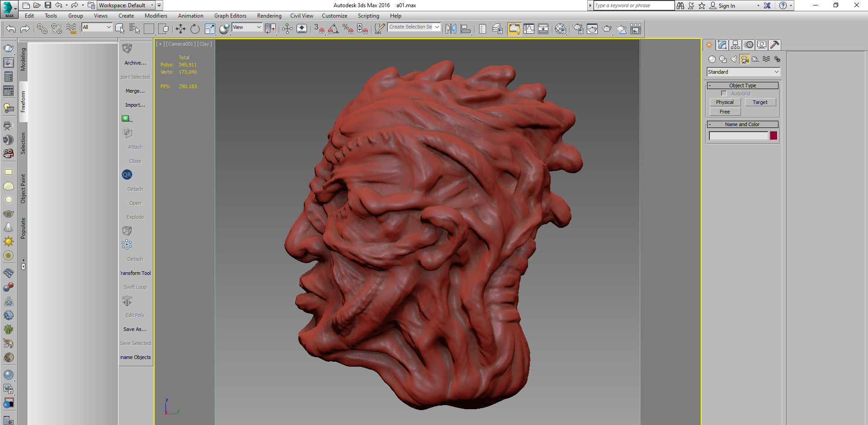Open the Schematic View icon
The height and width of the screenshot is (425, 868).
click(x=543, y=29)
